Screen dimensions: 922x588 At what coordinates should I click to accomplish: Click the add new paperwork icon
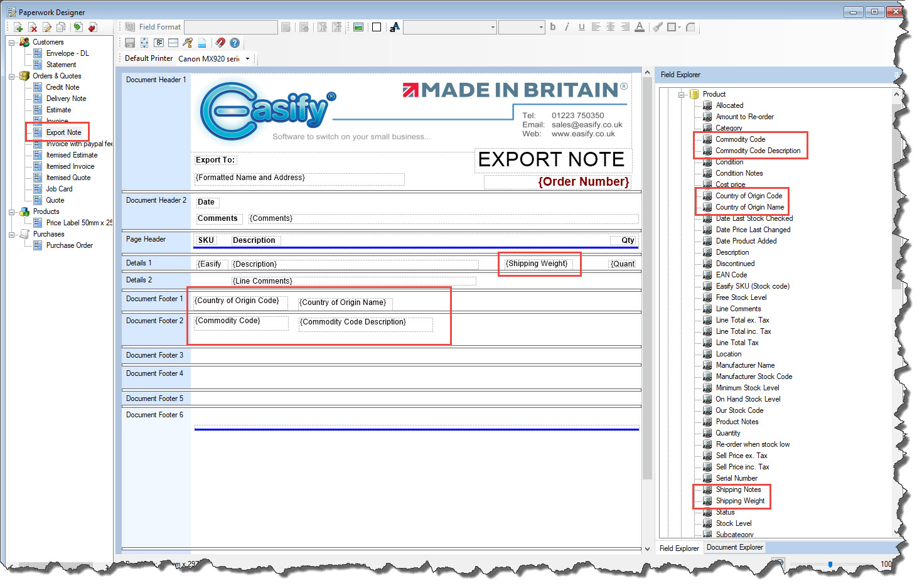(18, 27)
